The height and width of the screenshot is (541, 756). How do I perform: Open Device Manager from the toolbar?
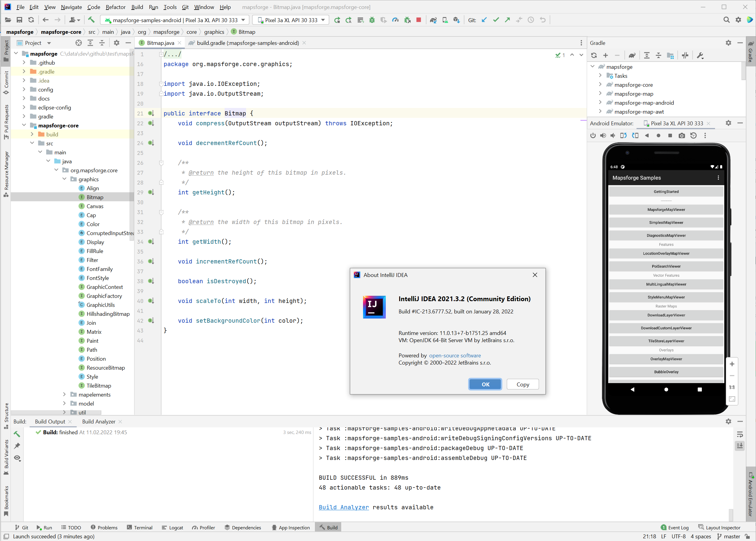[445, 20]
